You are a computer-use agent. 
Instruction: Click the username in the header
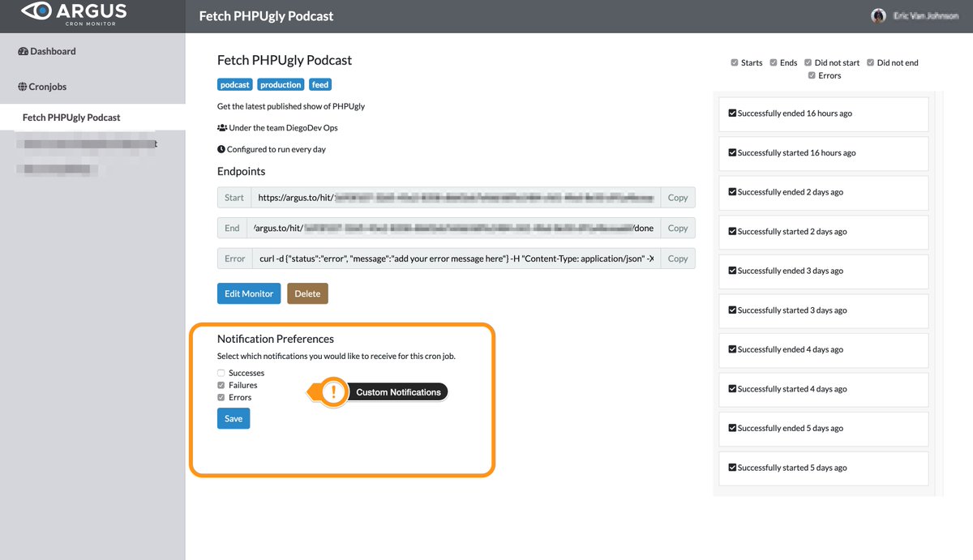pyautogui.click(x=925, y=16)
